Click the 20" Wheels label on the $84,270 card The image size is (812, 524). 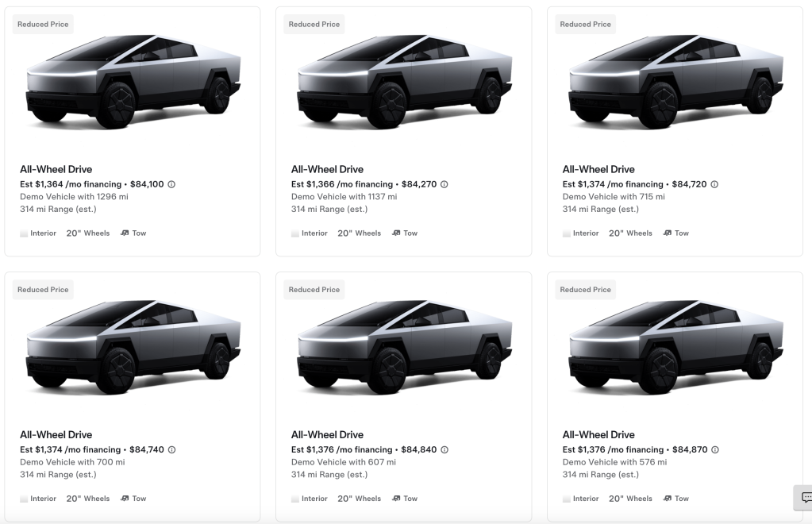coord(359,233)
